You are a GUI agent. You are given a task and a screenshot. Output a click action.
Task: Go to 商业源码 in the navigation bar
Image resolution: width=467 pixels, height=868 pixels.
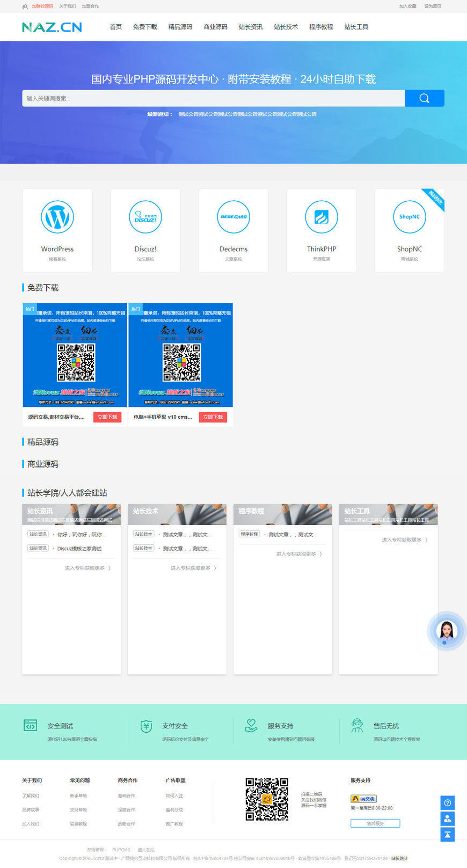[215, 27]
